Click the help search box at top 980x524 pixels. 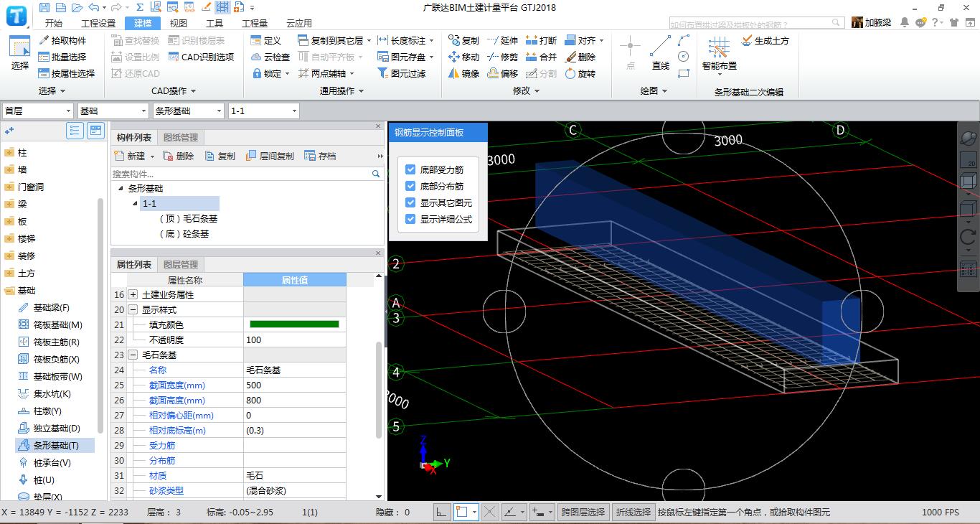(756, 23)
